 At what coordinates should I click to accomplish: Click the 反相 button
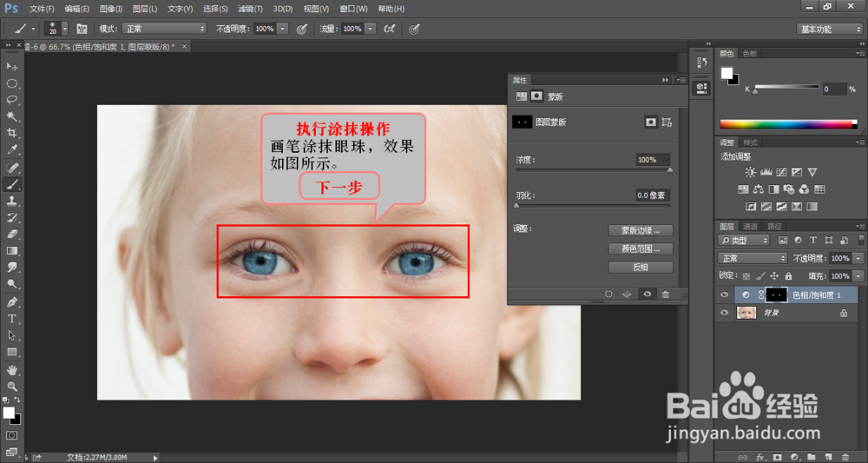641,268
